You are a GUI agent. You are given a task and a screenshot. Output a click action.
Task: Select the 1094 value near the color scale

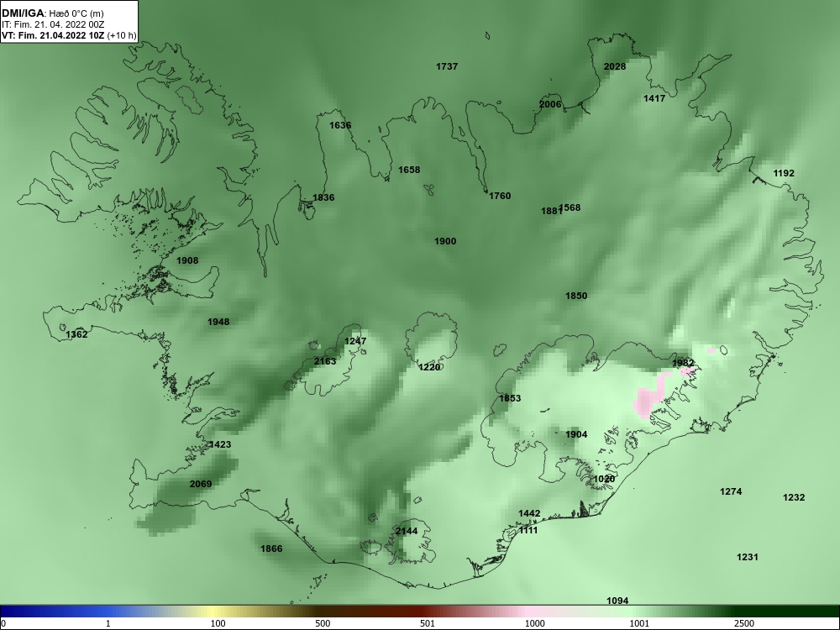[617, 601]
